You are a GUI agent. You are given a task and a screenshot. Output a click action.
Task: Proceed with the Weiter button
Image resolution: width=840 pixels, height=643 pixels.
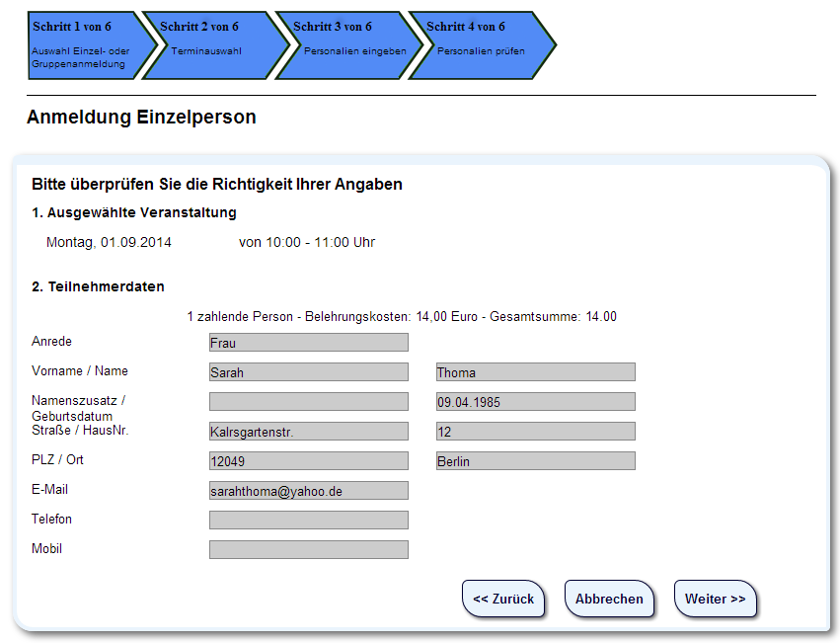(x=716, y=599)
